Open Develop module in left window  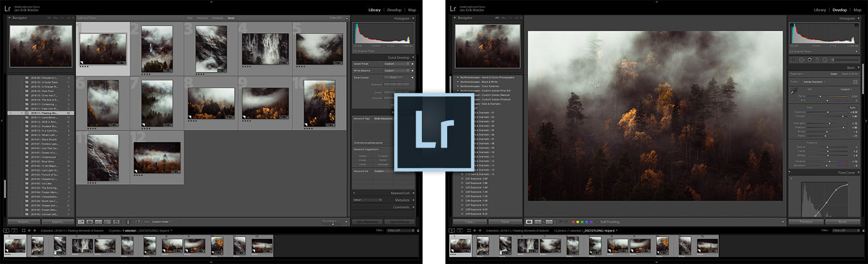(x=394, y=10)
